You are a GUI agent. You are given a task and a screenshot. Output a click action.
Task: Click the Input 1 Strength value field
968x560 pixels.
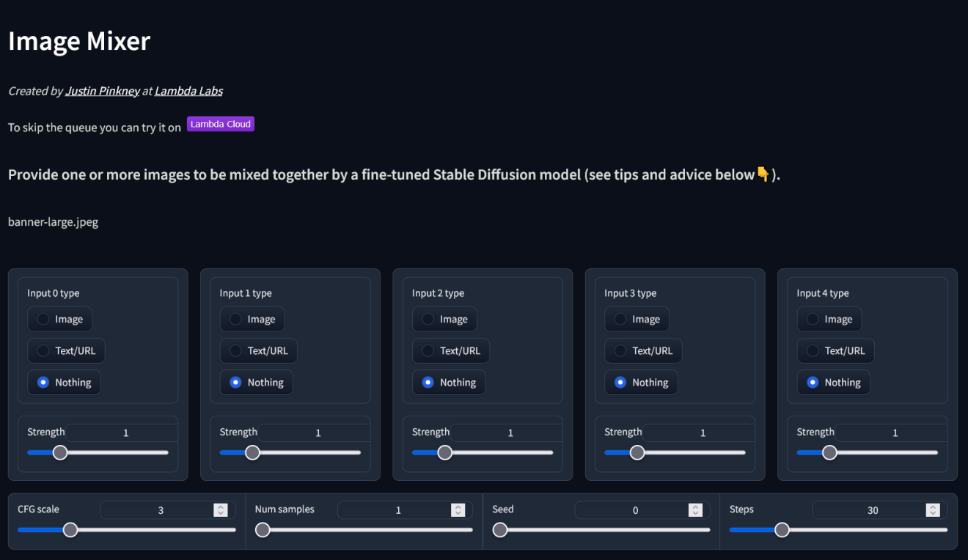point(313,432)
